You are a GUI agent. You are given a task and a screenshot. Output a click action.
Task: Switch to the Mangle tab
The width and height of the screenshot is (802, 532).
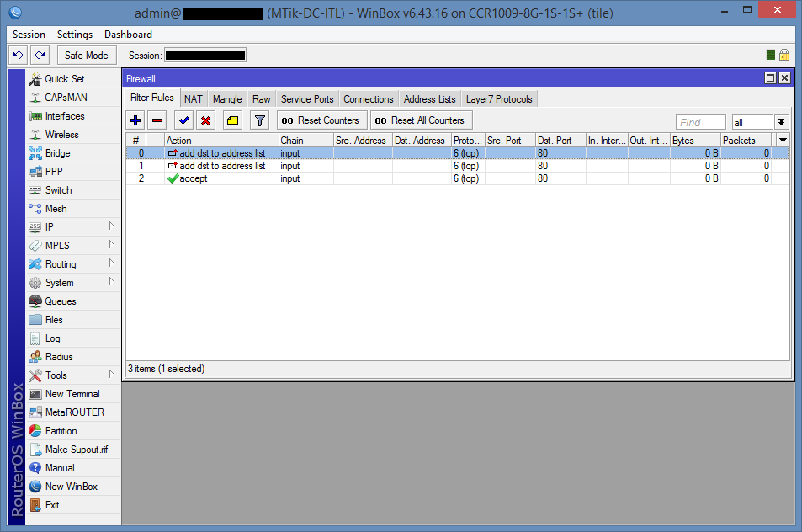tap(227, 99)
